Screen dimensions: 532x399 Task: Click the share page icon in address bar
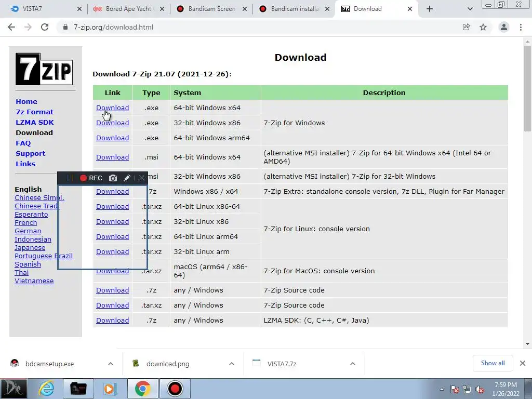tap(467, 27)
